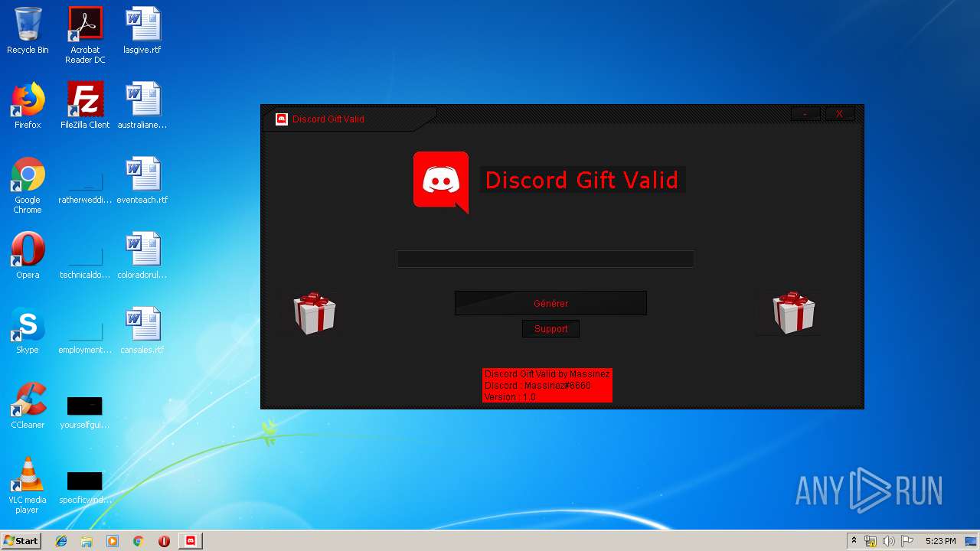Open the network tray icon
Screen dimensions: 980x551
pos(871,541)
